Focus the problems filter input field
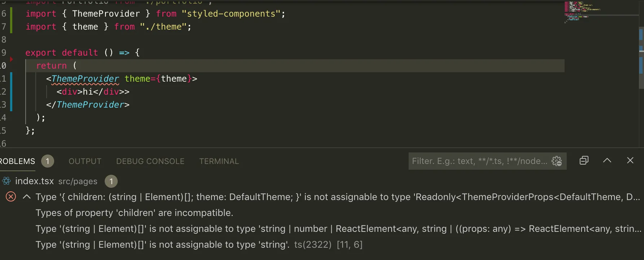 pos(479,161)
